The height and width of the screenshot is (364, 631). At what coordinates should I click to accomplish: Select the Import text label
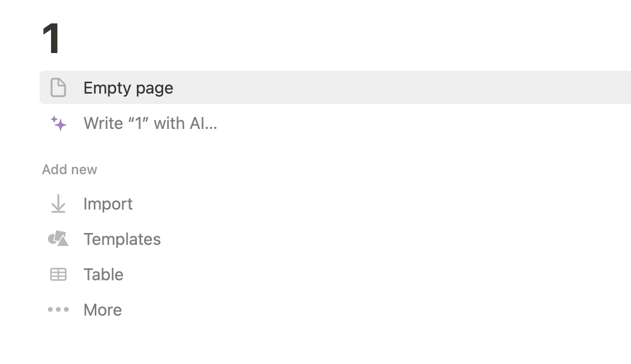108,204
